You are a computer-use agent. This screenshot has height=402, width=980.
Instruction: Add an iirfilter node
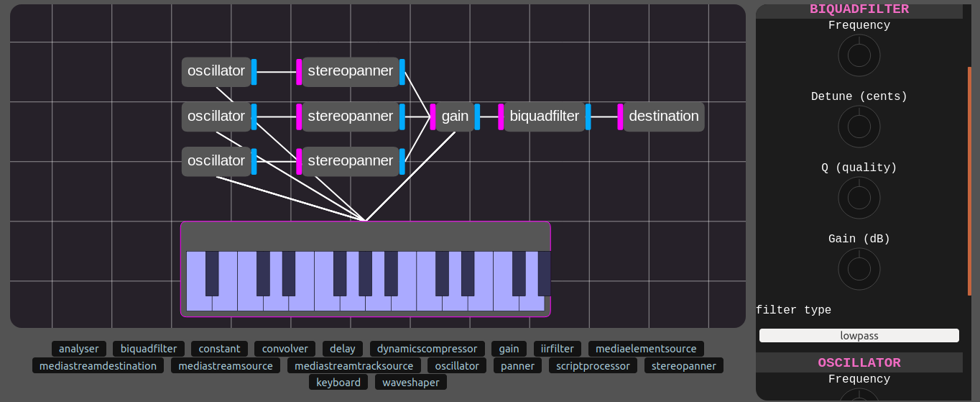coord(558,349)
